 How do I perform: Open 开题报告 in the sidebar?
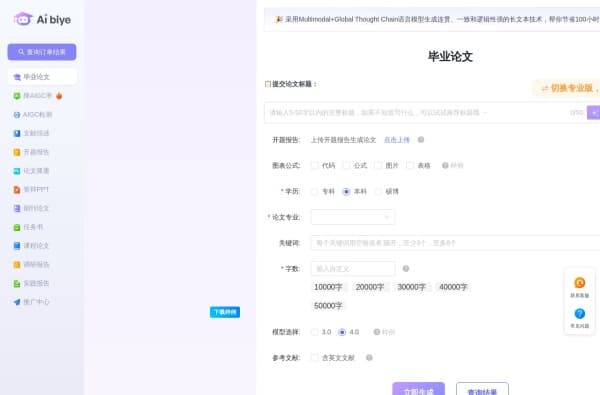coord(37,152)
